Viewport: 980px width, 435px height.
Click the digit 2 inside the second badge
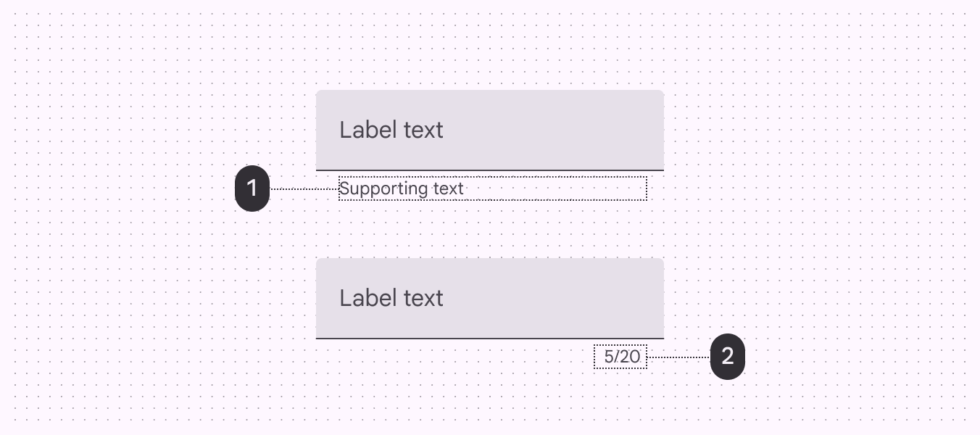pyautogui.click(x=727, y=356)
